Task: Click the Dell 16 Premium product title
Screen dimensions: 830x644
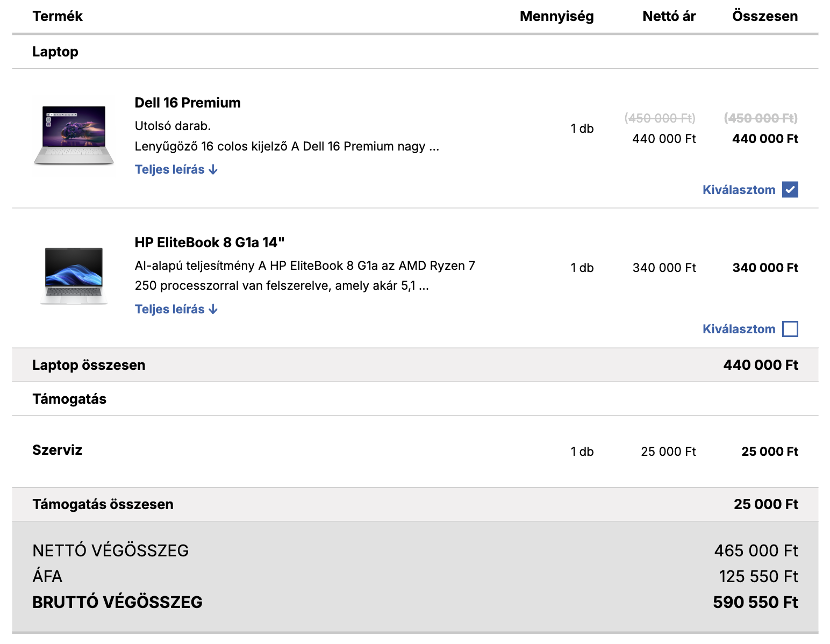Action: [188, 103]
